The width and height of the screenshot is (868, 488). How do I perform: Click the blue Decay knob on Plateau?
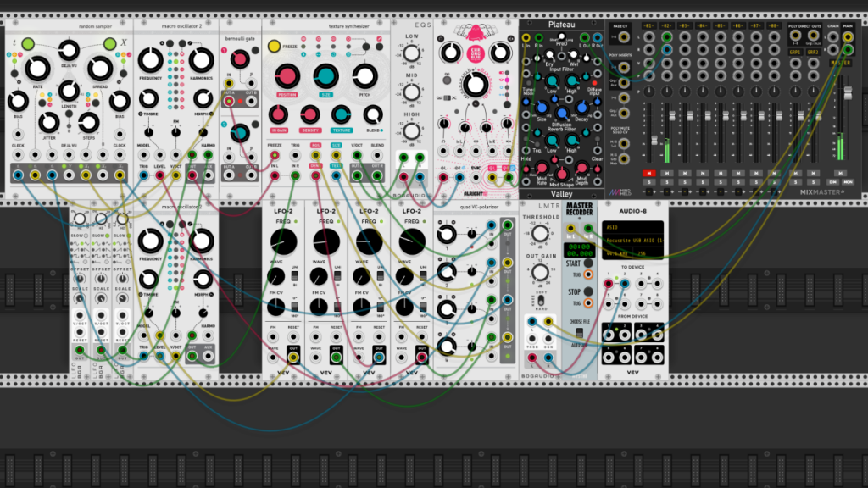click(x=581, y=108)
